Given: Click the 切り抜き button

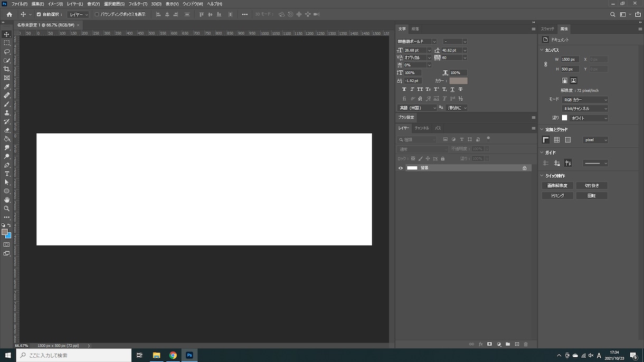Looking at the screenshot, I should pos(592,186).
